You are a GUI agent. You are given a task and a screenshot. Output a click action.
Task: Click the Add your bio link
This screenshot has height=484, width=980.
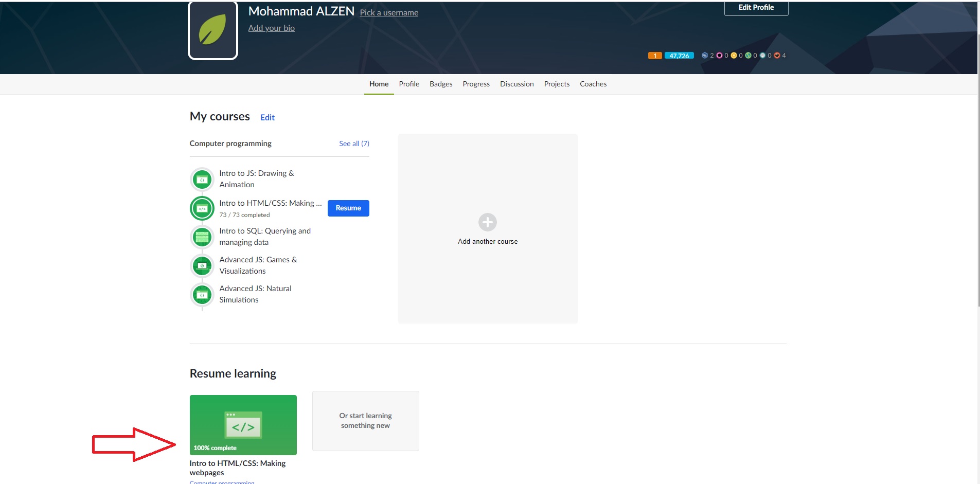[272, 28]
